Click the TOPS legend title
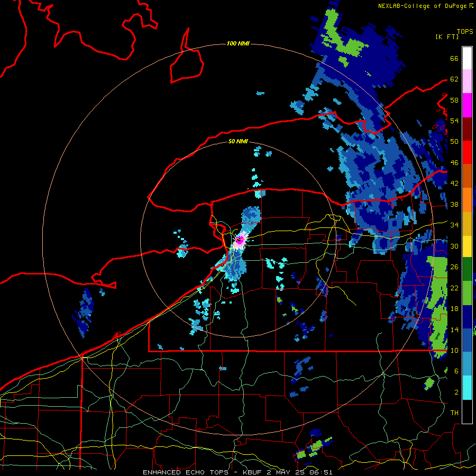Image resolution: width=476 pixels, height=476 pixels. click(x=465, y=31)
